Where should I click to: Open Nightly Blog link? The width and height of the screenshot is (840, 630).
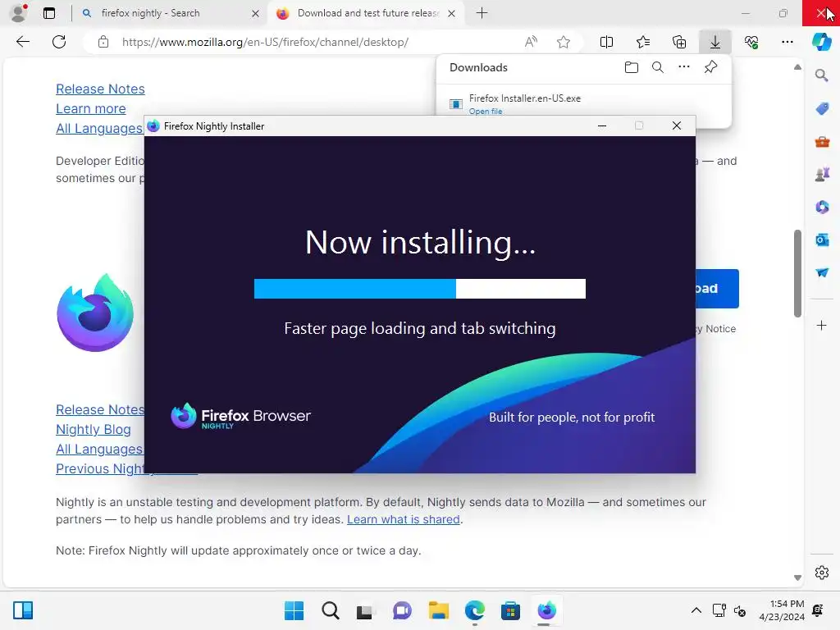[94, 430]
